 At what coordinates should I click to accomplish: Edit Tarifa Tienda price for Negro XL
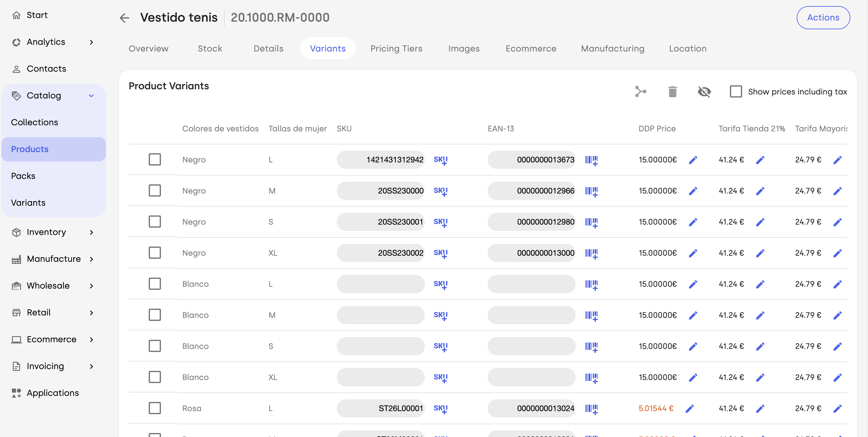760,253
